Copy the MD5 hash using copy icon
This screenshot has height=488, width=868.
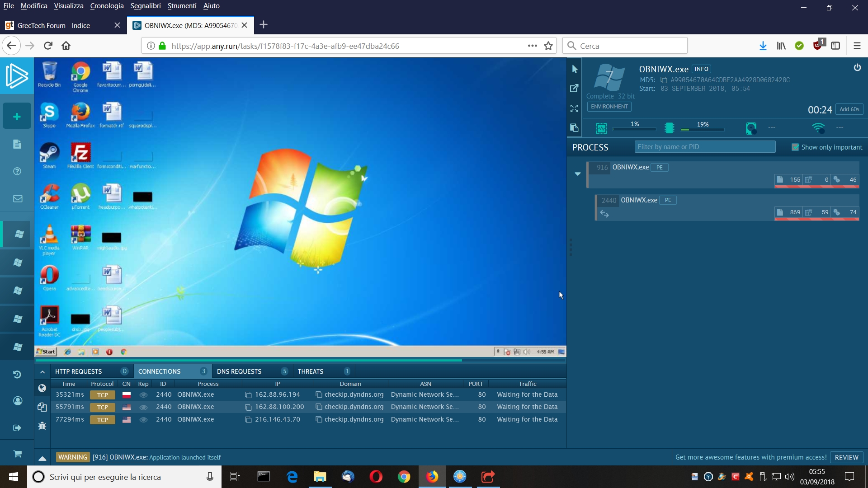664,80
